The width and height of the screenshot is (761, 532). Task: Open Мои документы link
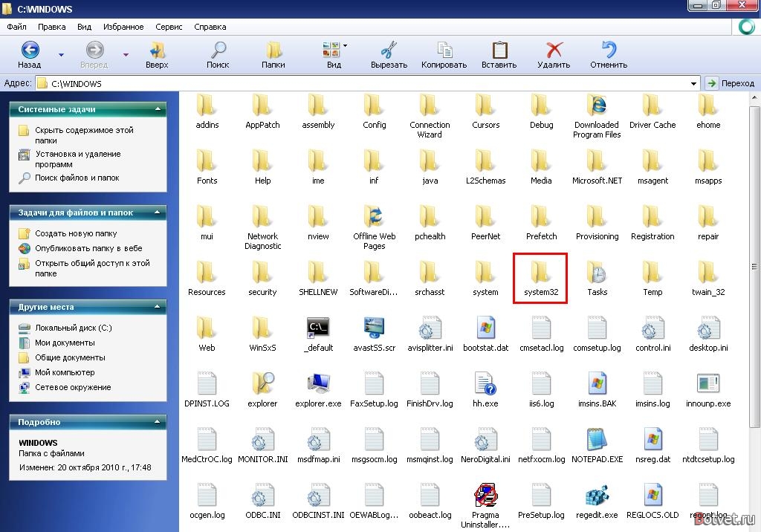tap(65, 343)
